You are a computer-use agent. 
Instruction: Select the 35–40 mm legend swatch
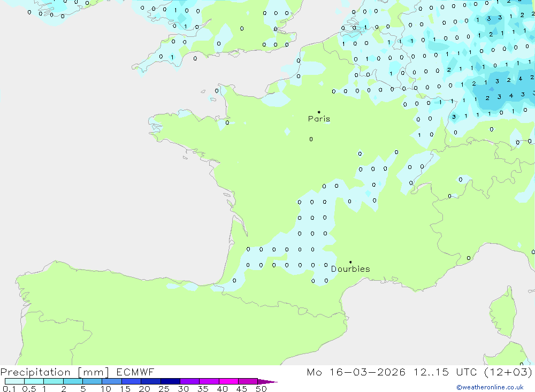(x=209, y=381)
